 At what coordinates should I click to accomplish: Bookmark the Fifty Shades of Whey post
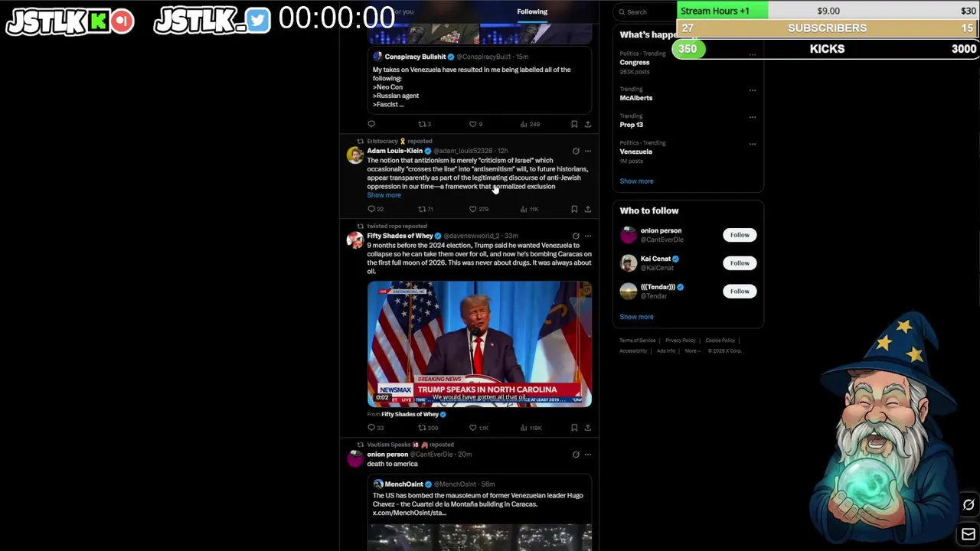point(574,428)
